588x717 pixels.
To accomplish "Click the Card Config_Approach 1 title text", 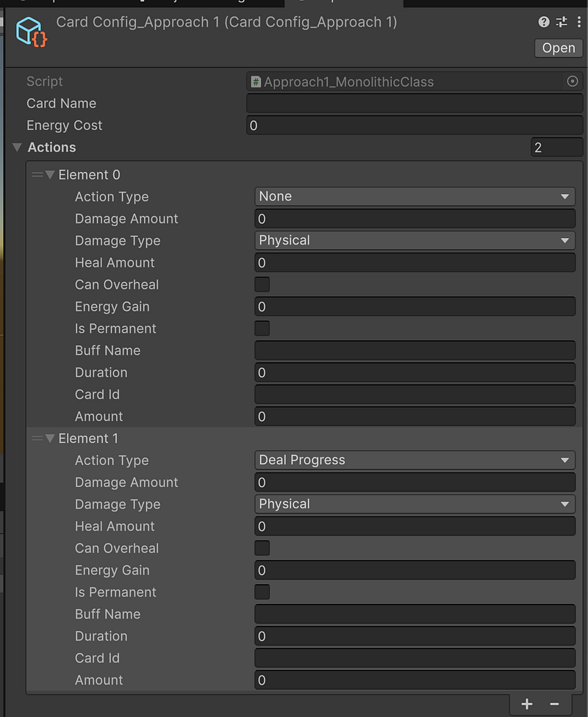I will (x=226, y=22).
